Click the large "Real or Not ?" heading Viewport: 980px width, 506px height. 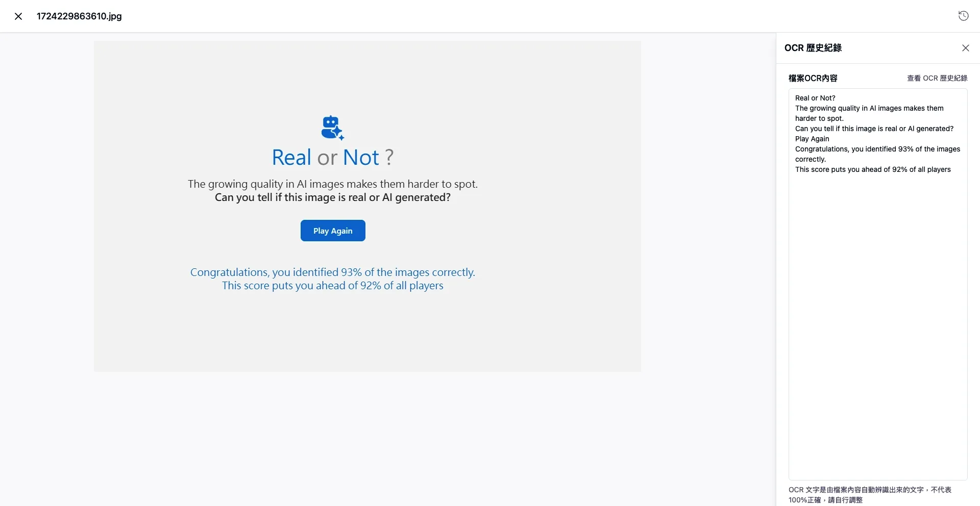(332, 158)
